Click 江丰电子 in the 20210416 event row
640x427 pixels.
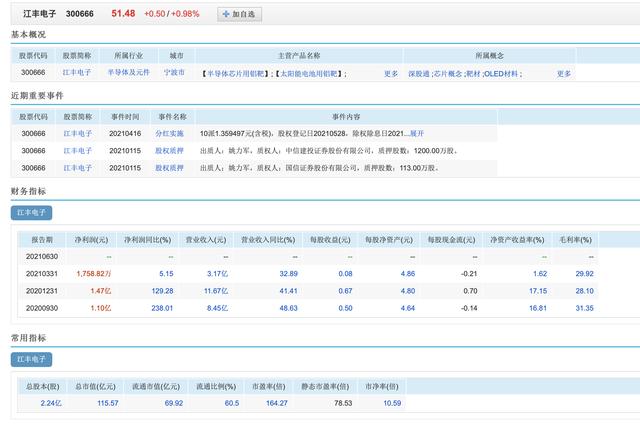pyautogui.click(x=78, y=133)
